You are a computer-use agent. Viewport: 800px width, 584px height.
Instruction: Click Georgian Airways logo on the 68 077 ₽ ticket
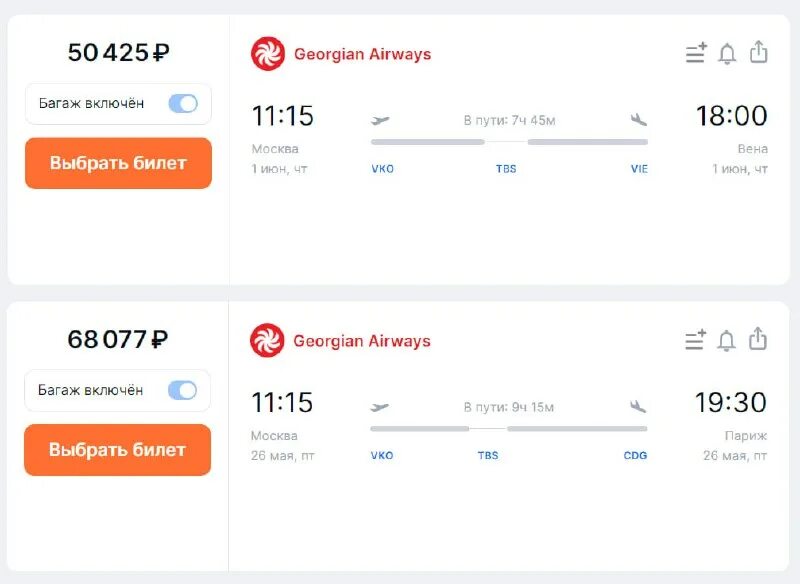tap(268, 341)
